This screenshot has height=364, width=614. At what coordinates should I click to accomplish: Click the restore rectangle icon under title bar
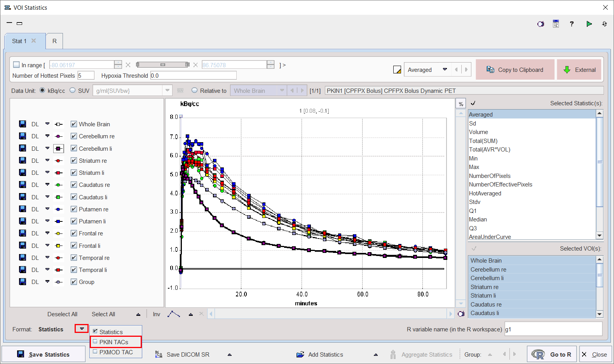pos(19,23)
